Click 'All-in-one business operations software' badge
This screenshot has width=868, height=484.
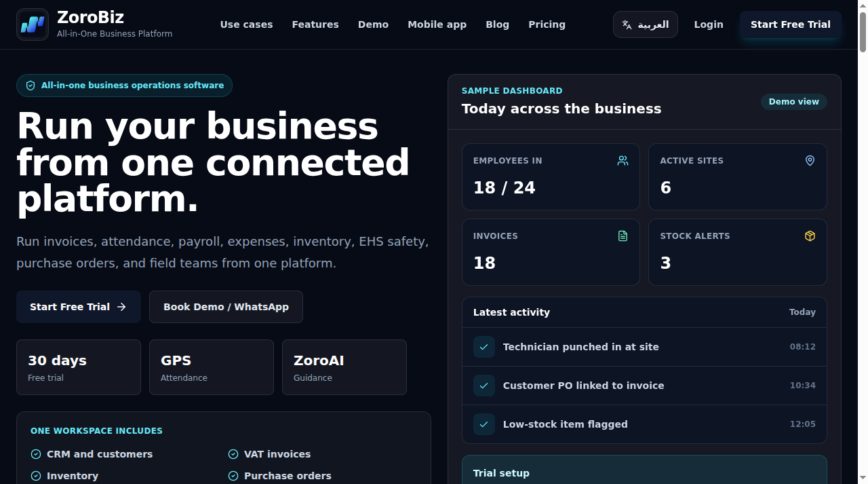click(x=124, y=86)
